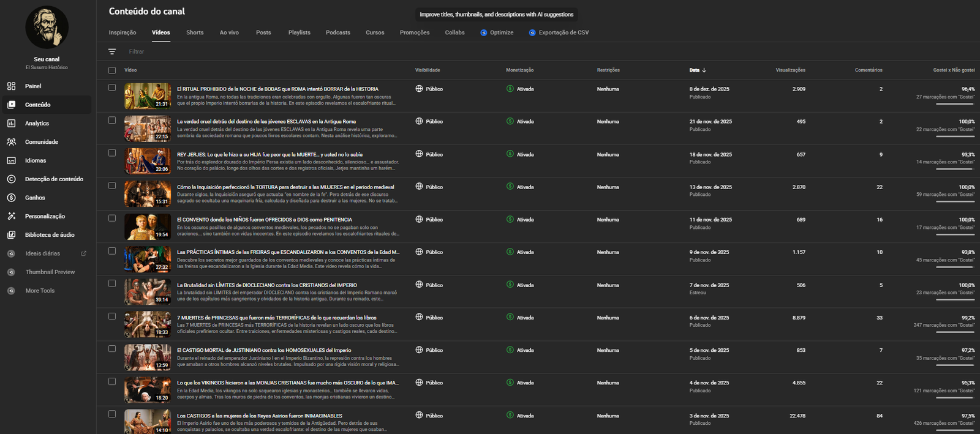Switch to the Ao vivo tab
The height and width of the screenshot is (434, 980).
click(229, 33)
